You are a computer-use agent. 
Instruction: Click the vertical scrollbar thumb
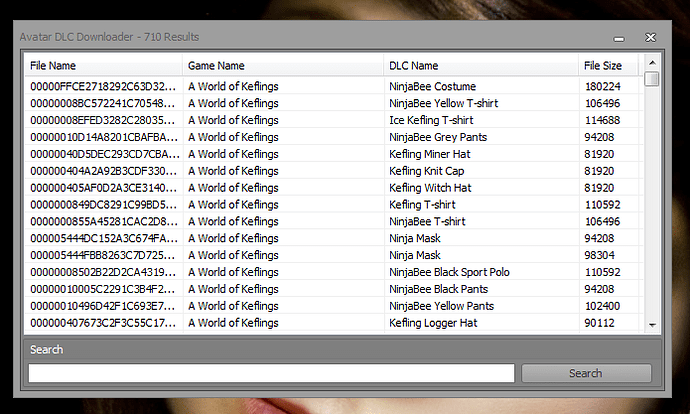pos(652,79)
